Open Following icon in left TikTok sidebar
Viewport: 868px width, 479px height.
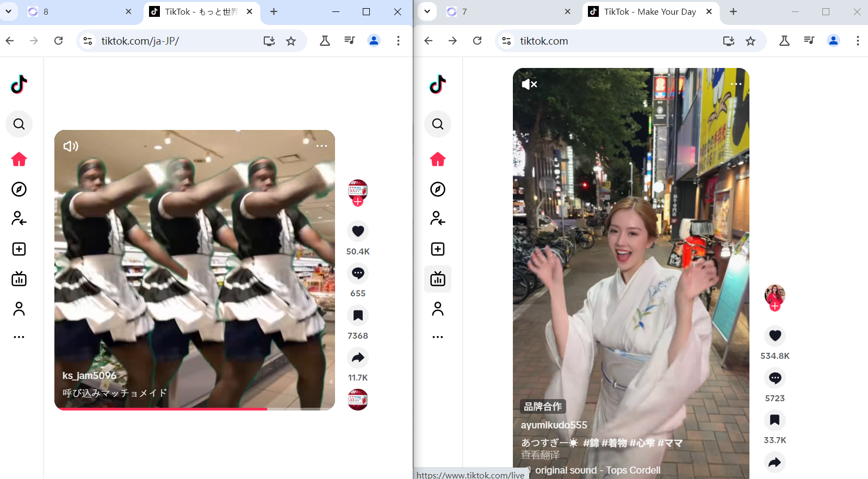pos(19,219)
